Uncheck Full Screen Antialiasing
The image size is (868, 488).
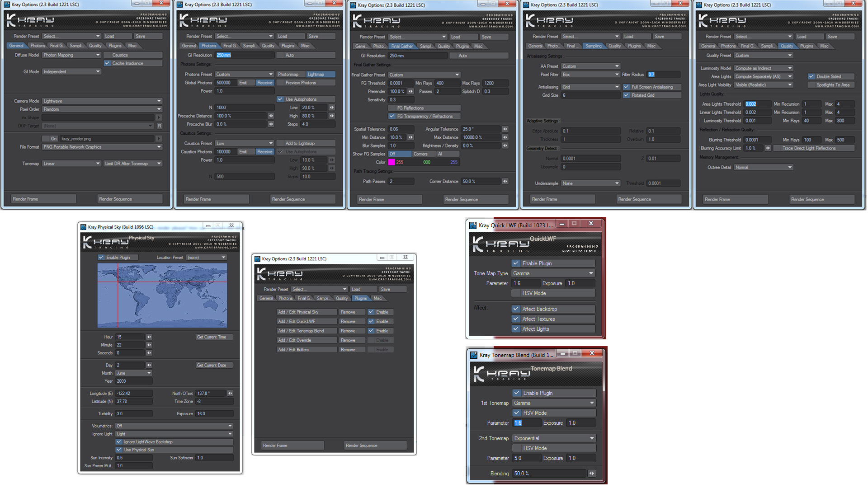(626, 87)
